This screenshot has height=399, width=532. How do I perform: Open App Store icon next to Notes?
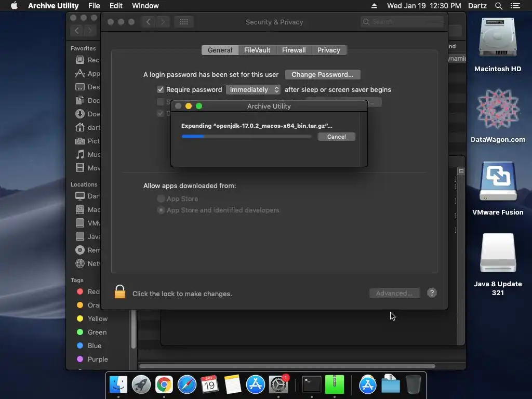255,384
